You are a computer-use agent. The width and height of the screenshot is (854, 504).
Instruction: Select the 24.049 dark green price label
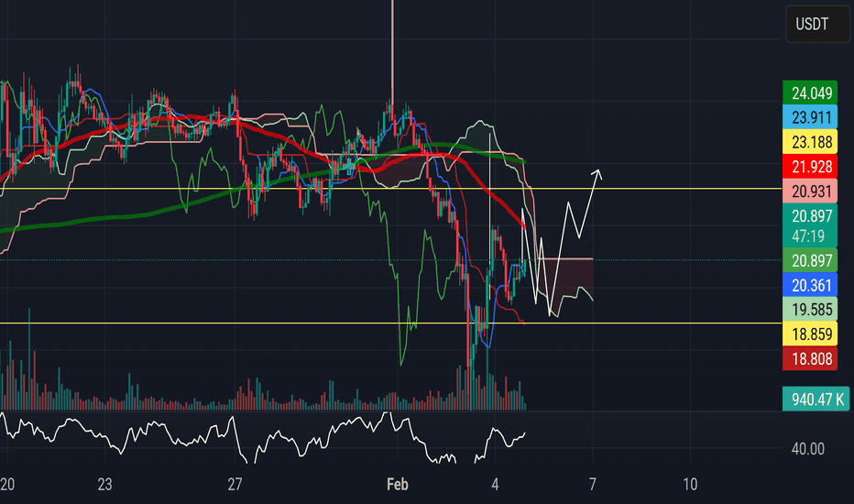tap(810, 93)
